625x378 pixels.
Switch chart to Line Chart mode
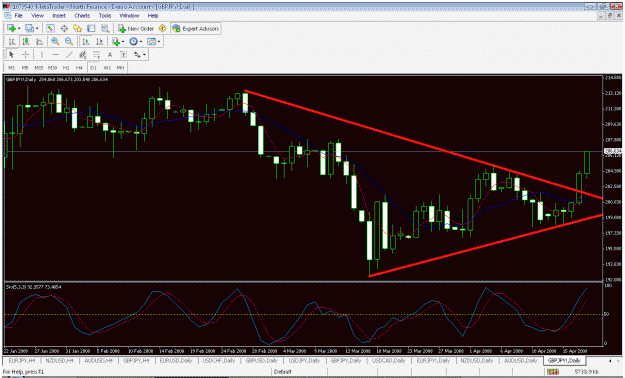tap(39, 41)
